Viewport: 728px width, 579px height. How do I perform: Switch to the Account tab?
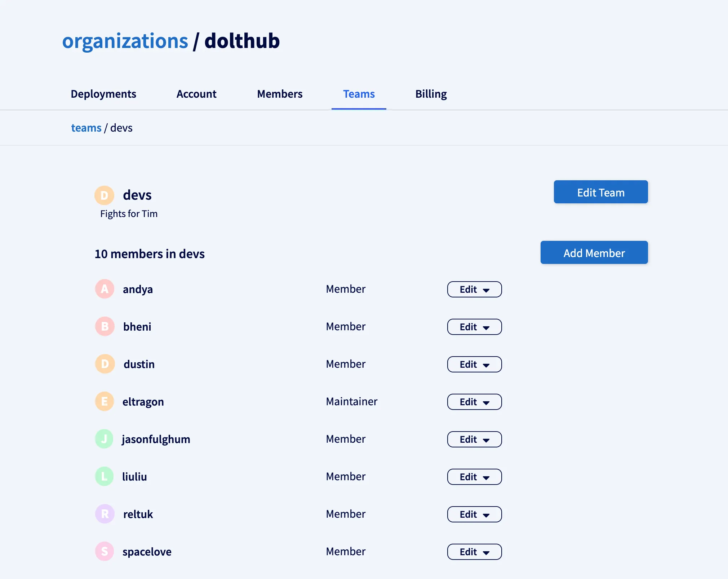(x=196, y=94)
